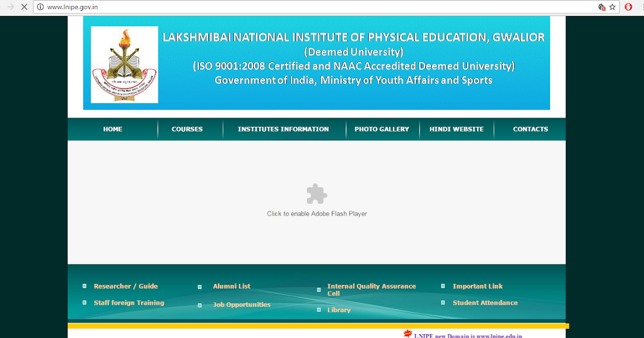644x338 pixels.
Task: Click the red starburst new-domain icon
Action: coord(408,333)
